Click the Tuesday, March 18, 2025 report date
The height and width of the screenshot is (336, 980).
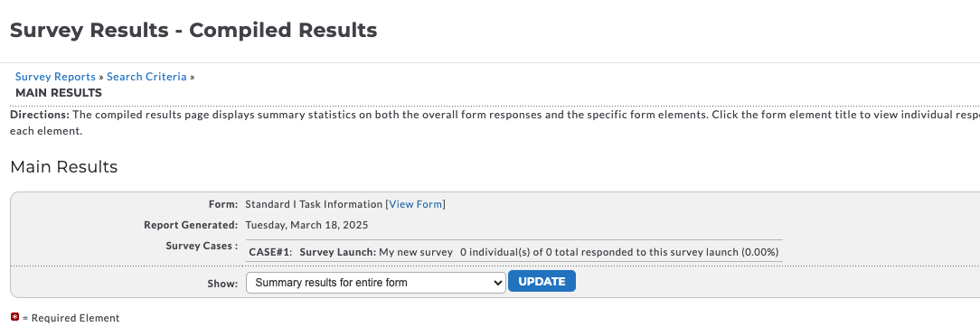306,225
